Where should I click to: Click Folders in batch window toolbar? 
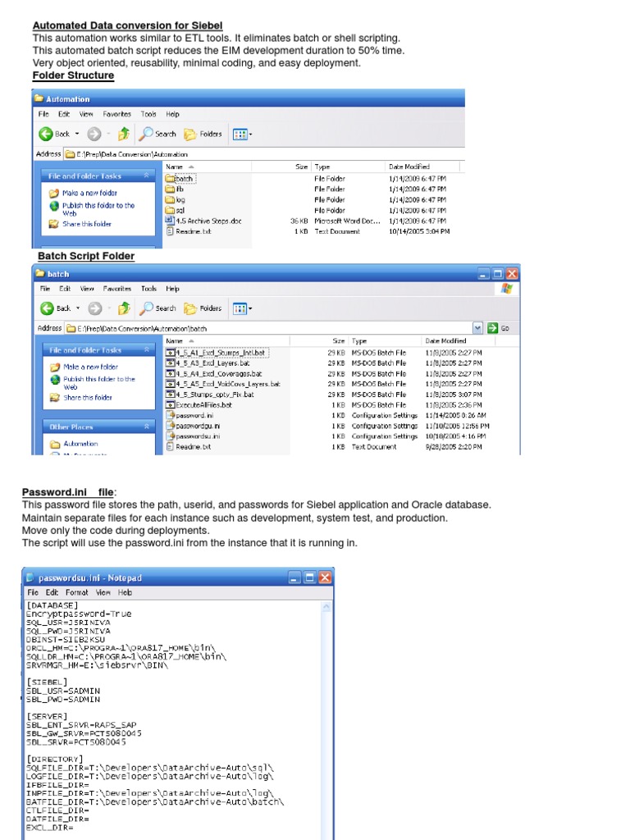(x=203, y=308)
